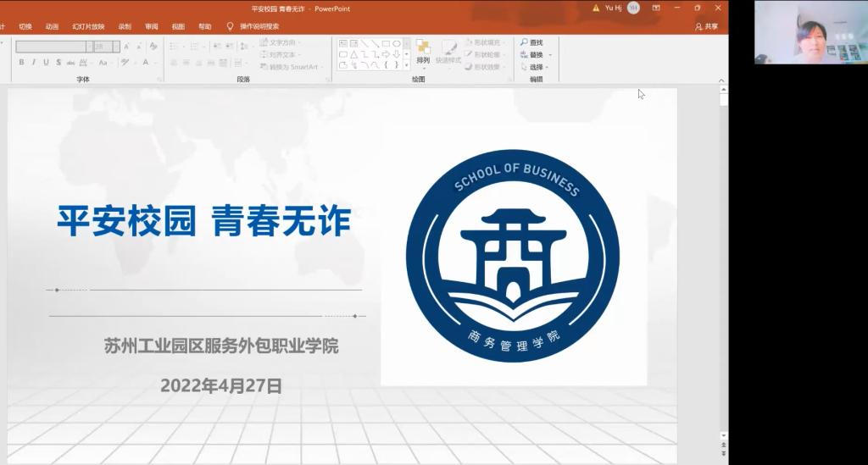Pick the triangle shape from the gallery
Image resolution: width=868 pixels, height=465 pixels.
(353, 54)
